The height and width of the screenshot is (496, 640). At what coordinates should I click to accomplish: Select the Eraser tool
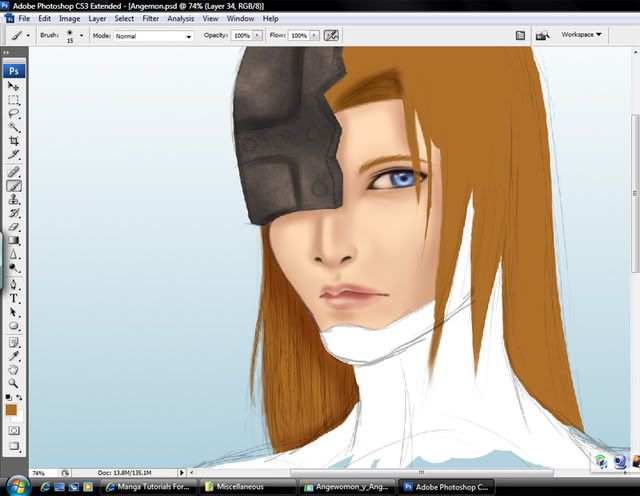coord(13,227)
